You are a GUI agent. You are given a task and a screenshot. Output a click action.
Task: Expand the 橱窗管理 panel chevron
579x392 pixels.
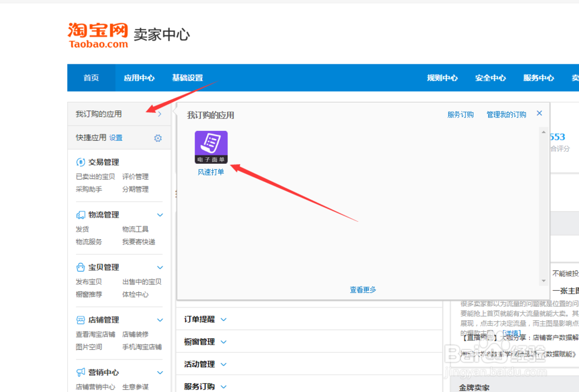tap(223, 342)
